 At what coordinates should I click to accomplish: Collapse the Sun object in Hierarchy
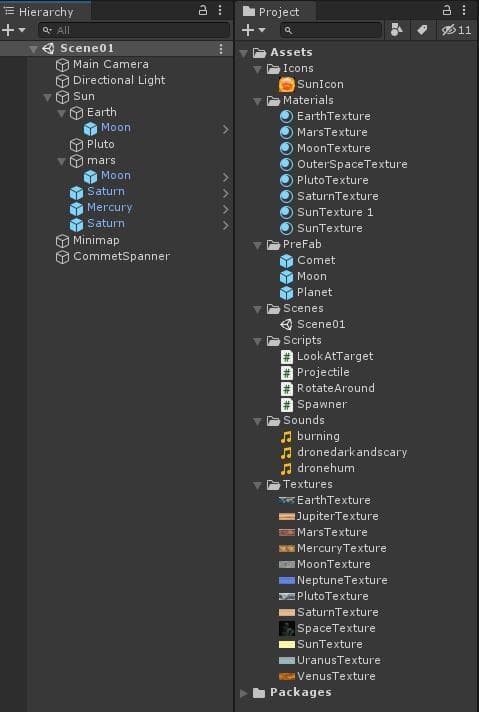pos(47,97)
